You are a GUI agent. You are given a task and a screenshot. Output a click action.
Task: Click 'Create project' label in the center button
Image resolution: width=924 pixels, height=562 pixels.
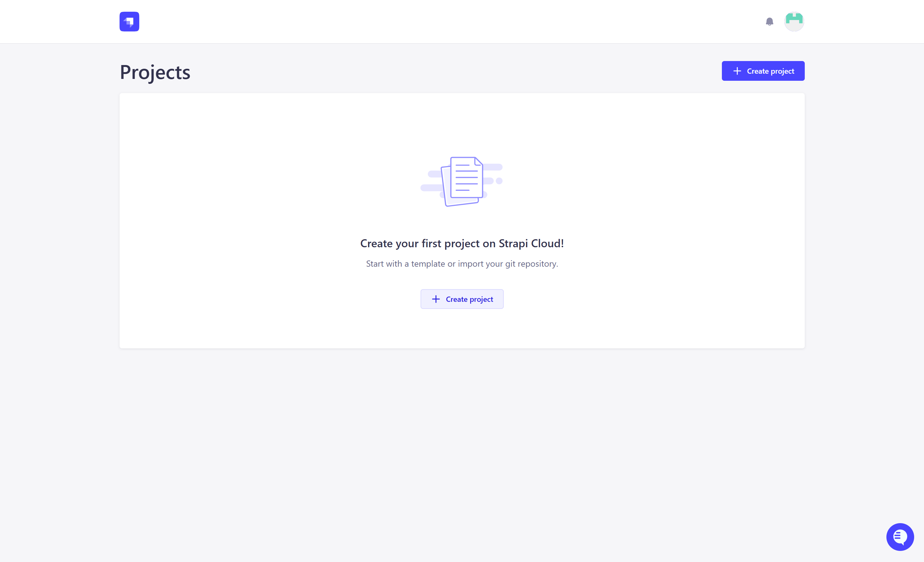click(469, 299)
